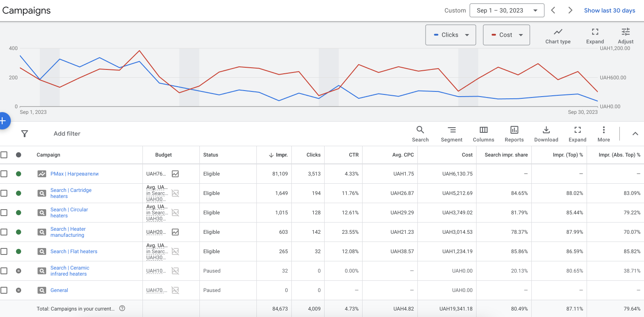Sort table by the CTR column header
Screen dimensions: 644x317
tap(354, 155)
